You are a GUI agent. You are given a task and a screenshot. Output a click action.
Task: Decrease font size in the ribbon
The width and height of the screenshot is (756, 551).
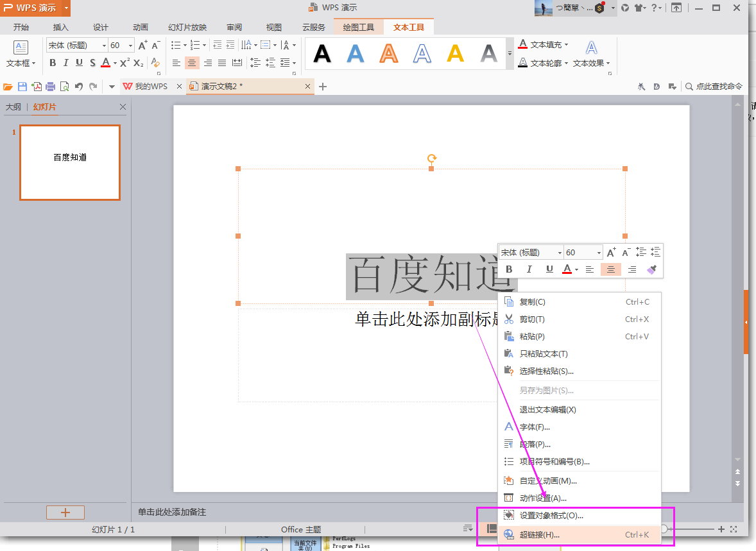click(156, 46)
